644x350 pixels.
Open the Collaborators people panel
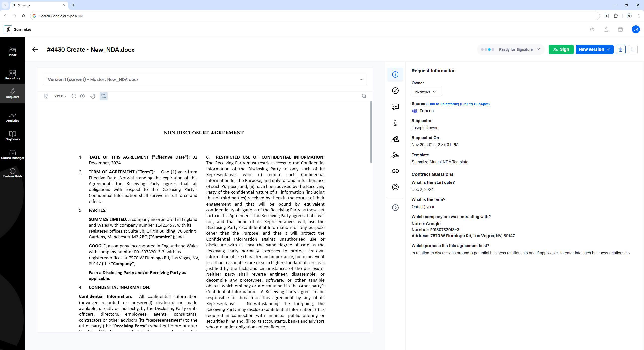395,139
